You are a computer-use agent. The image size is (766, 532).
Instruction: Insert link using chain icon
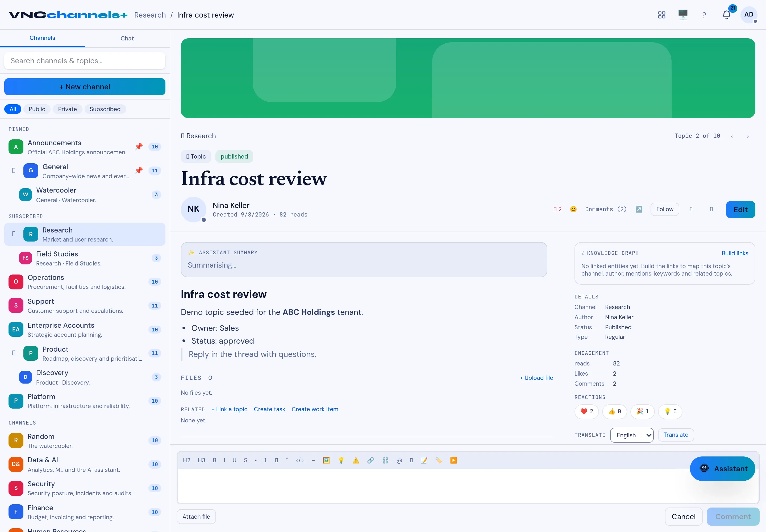pos(370,460)
